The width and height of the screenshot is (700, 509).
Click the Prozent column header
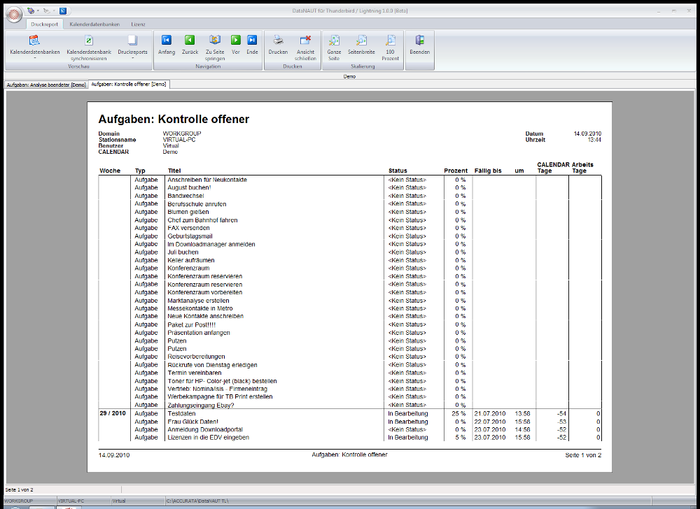coord(456,171)
